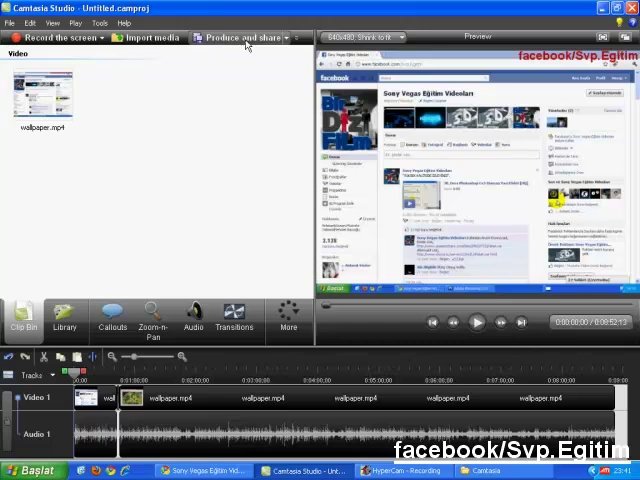The width and height of the screenshot is (640, 480).
Task: Click the lightbulb tips icon
Action: pos(619,22)
